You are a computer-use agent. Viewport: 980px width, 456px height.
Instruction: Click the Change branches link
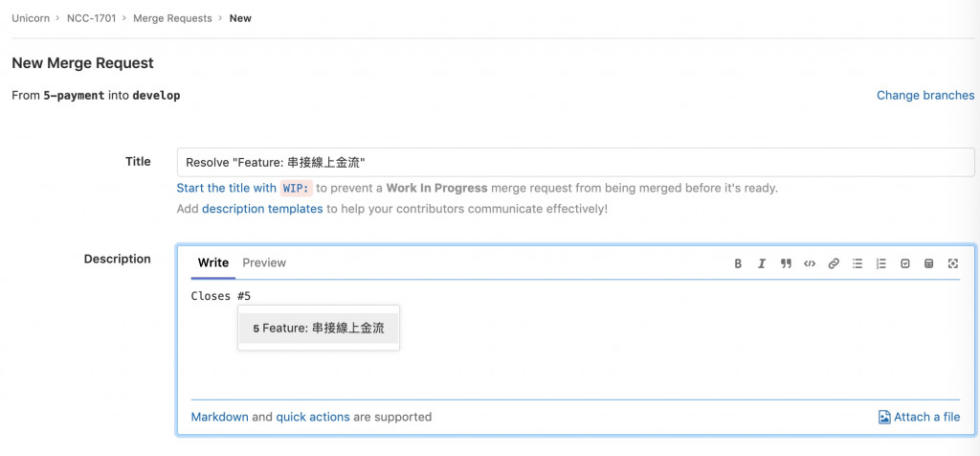(925, 96)
